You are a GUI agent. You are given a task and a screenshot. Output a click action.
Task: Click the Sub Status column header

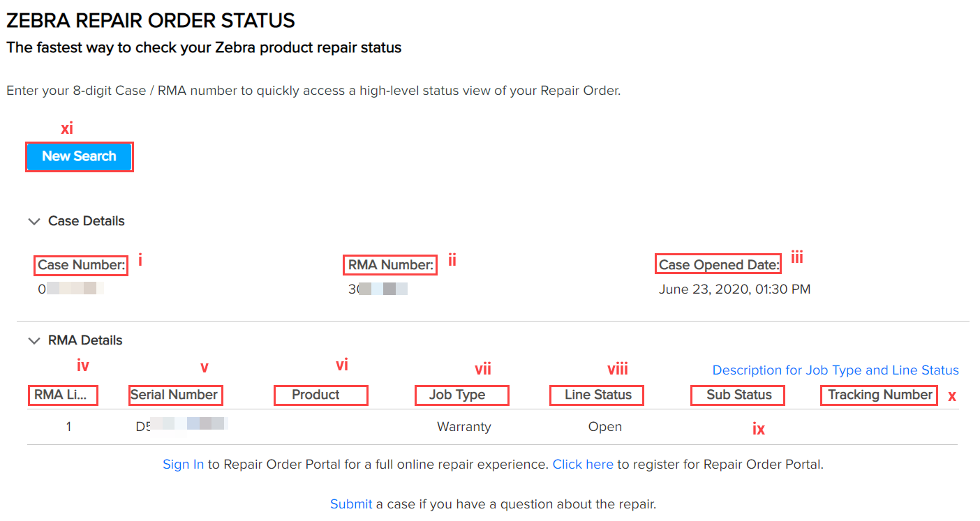pos(737,395)
